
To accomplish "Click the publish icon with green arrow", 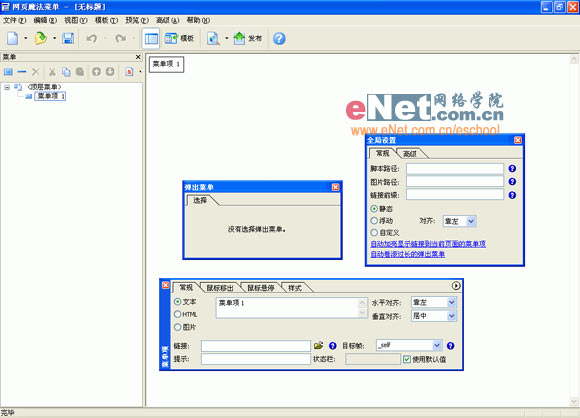I will click(239, 38).
